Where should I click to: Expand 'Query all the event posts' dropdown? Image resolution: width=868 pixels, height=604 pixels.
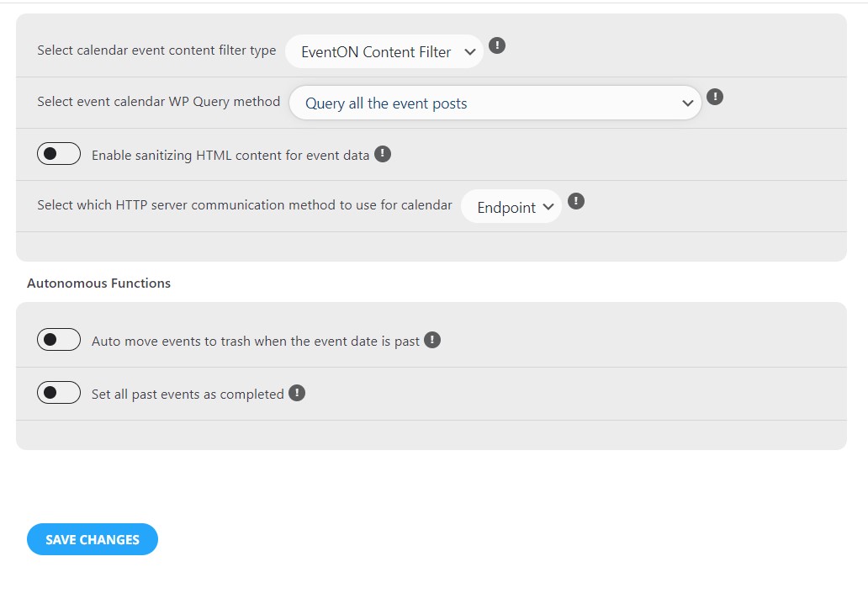point(495,103)
